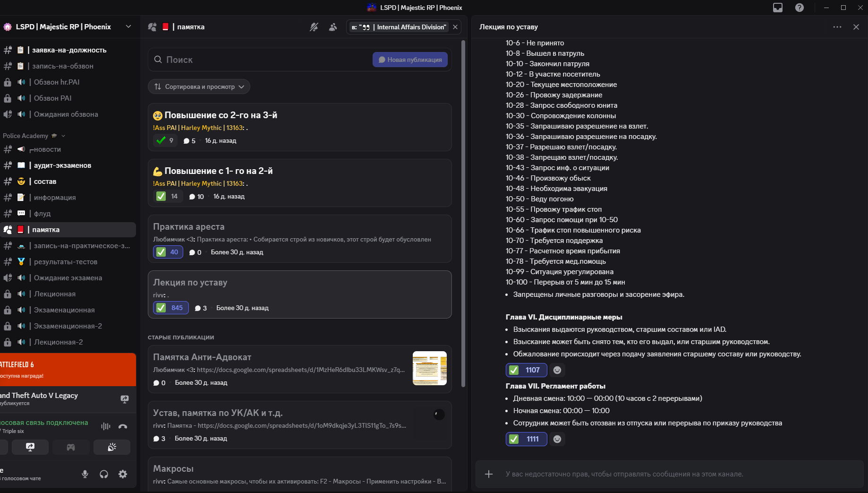
Task: Add reaction to Глава VI message
Action: pos(557,370)
